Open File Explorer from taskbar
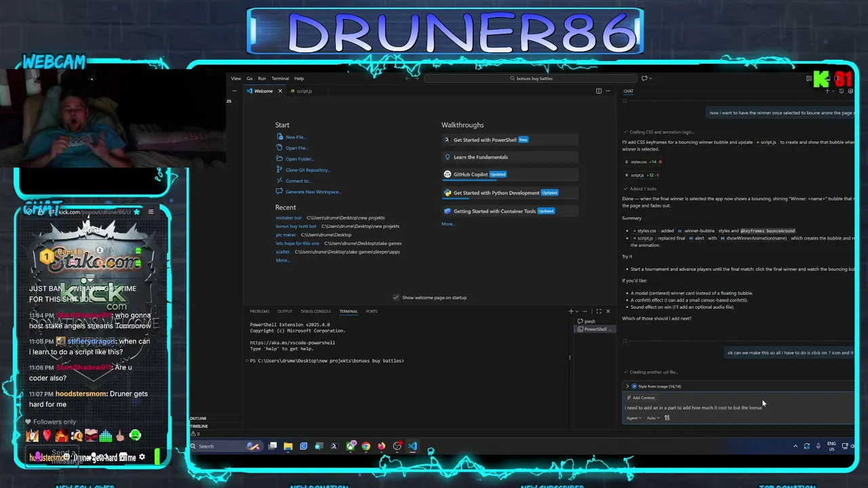This screenshot has width=868, height=488. (x=288, y=446)
